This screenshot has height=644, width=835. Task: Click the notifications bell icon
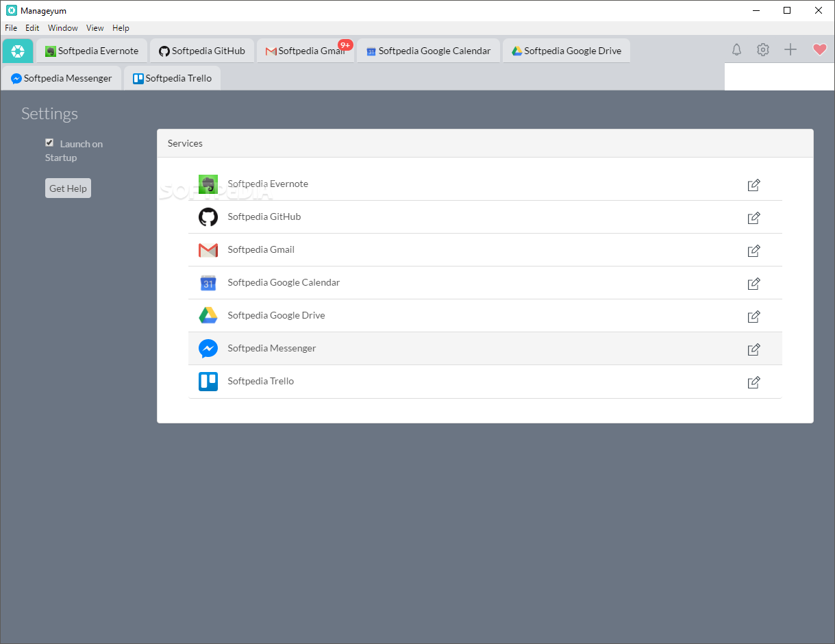tap(737, 50)
